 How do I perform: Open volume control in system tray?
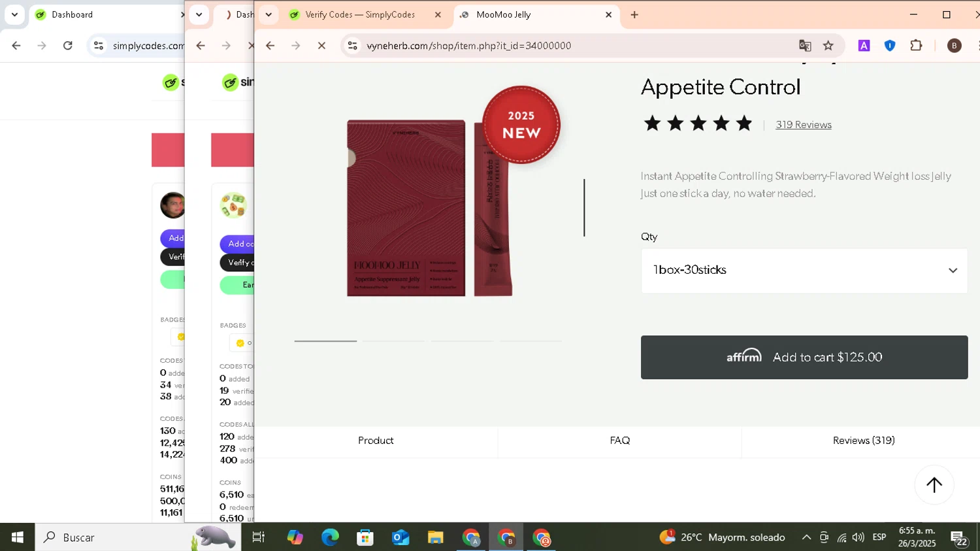coord(858,537)
